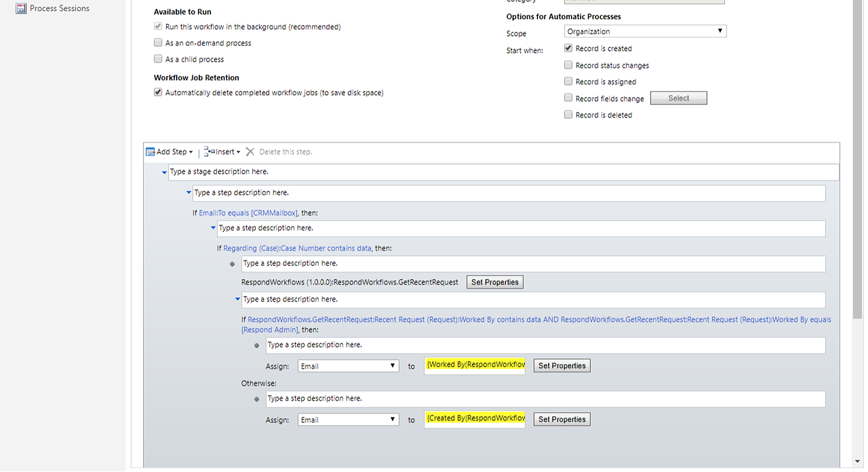
Task: Click Set Properties for Created By assignment
Action: pos(562,419)
